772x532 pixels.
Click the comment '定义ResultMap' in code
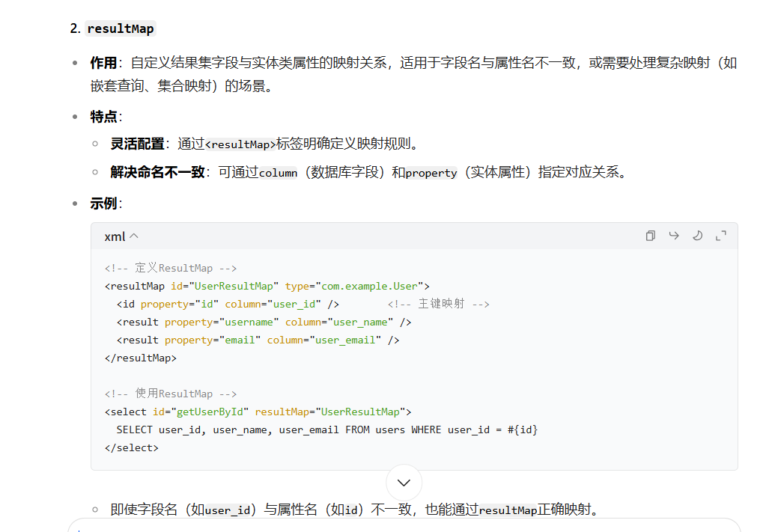pyautogui.click(x=171, y=268)
